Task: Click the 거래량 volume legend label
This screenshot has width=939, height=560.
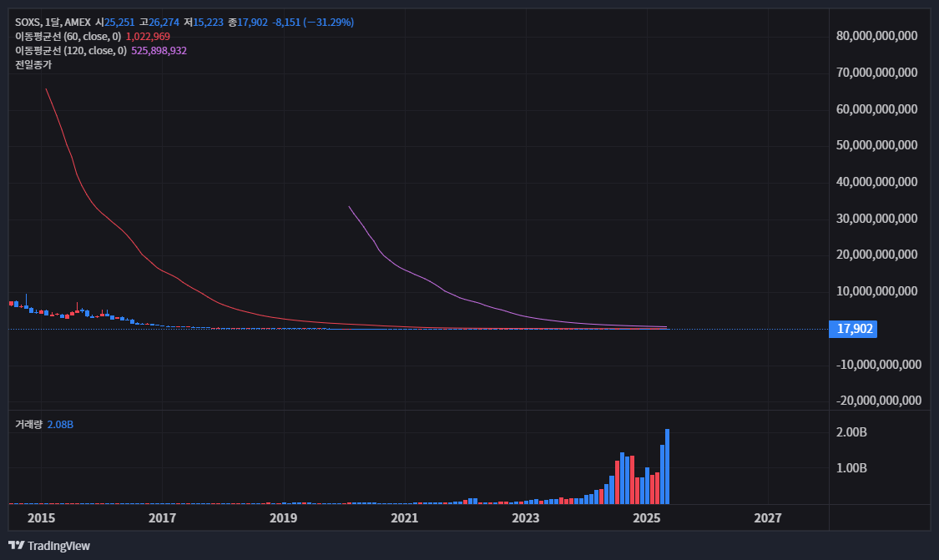Action: point(28,425)
